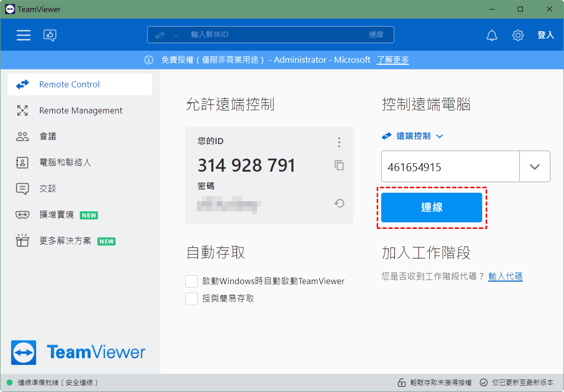This screenshot has height=392, width=564.
Task: Enable 啟動Windows時自動啟動TeamViewer checkbox
Action: tap(191, 281)
